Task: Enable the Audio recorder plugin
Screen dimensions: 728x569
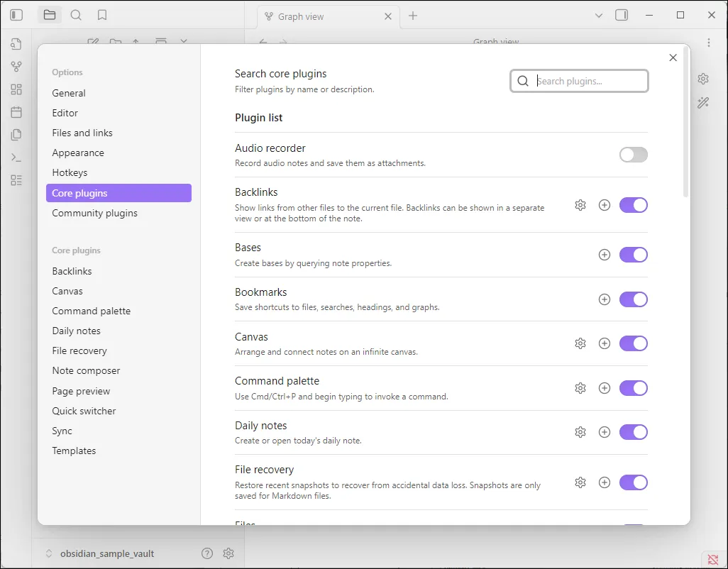Action: (x=633, y=155)
